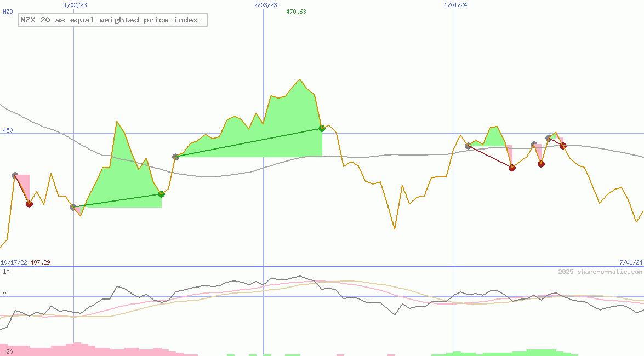Click the share-o-matic.com watermark link
Image resolution: width=644 pixels, height=356 pixels.
tap(600, 272)
